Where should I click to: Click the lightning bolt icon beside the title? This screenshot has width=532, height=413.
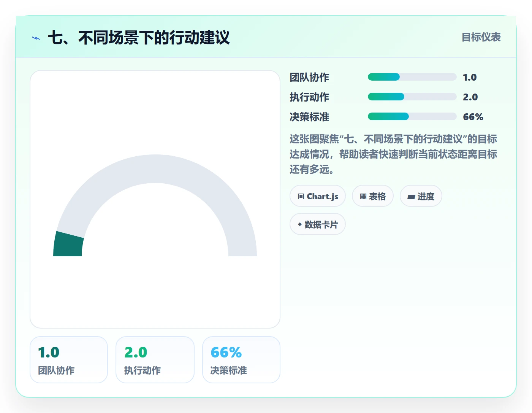point(36,38)
